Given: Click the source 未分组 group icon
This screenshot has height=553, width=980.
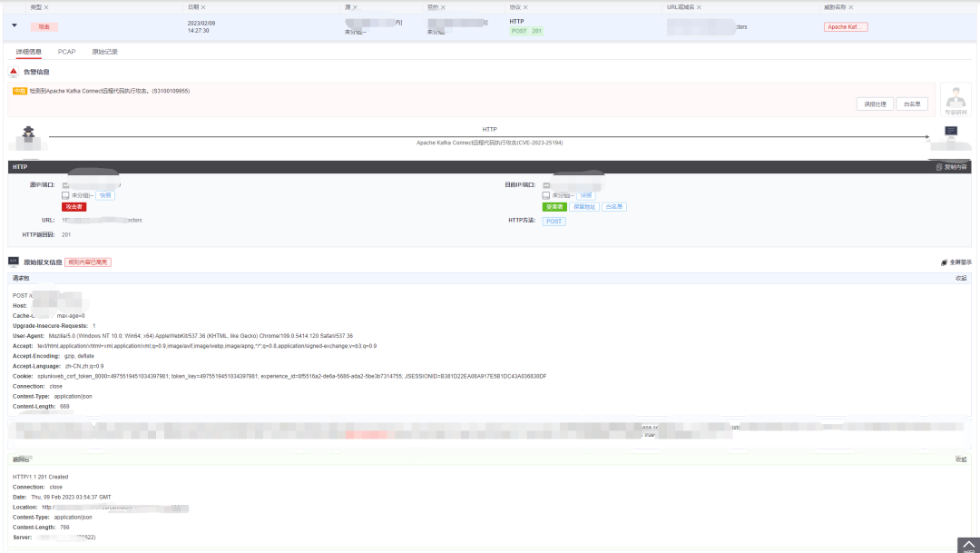Looking at the screenshot, I should (x=65, y=196).
